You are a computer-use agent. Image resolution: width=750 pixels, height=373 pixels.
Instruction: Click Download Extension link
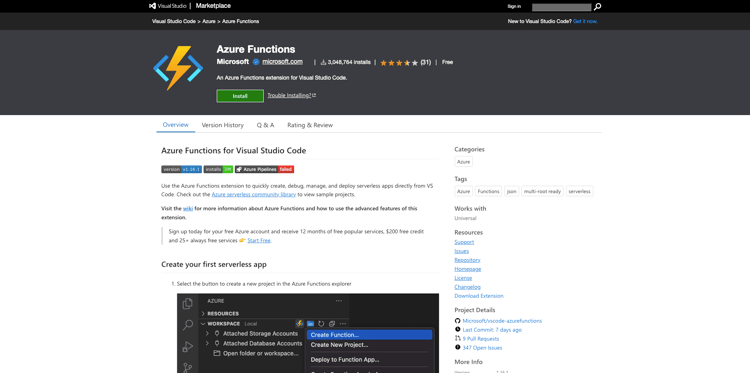(479, 296)
